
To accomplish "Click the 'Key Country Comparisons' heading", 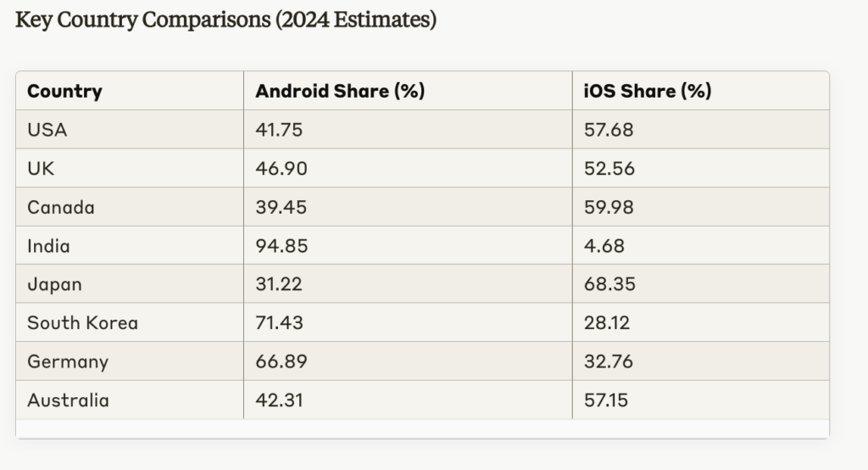I will click(225, 20).
